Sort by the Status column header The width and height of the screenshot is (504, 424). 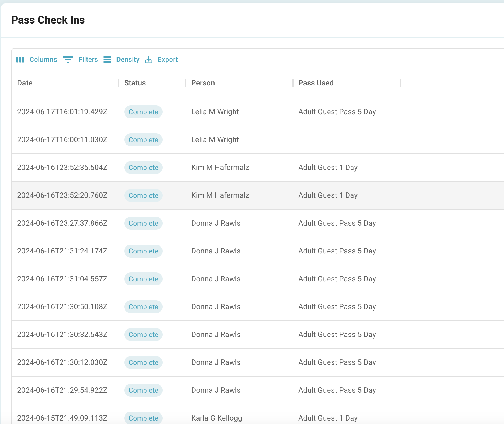click(x=135, y=83)
